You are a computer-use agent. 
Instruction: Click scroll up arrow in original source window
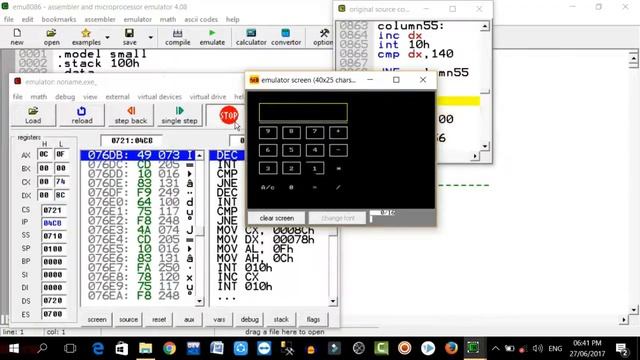(484, 27)
